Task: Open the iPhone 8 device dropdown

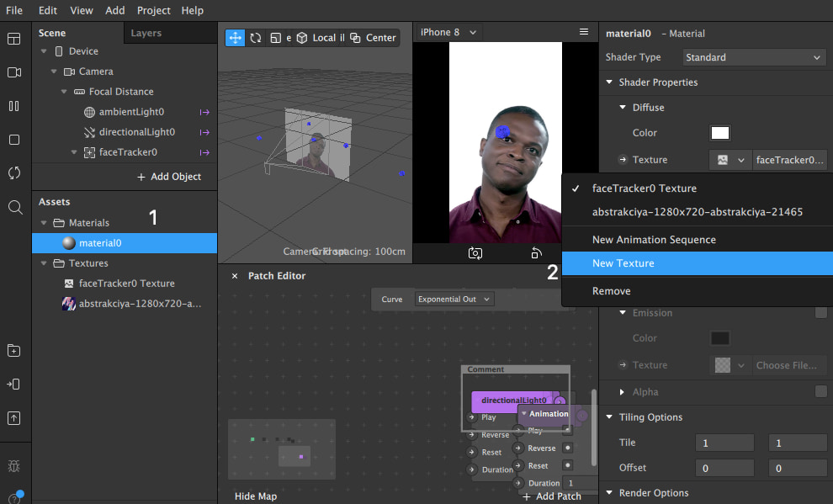Action: tap(448, 32)
